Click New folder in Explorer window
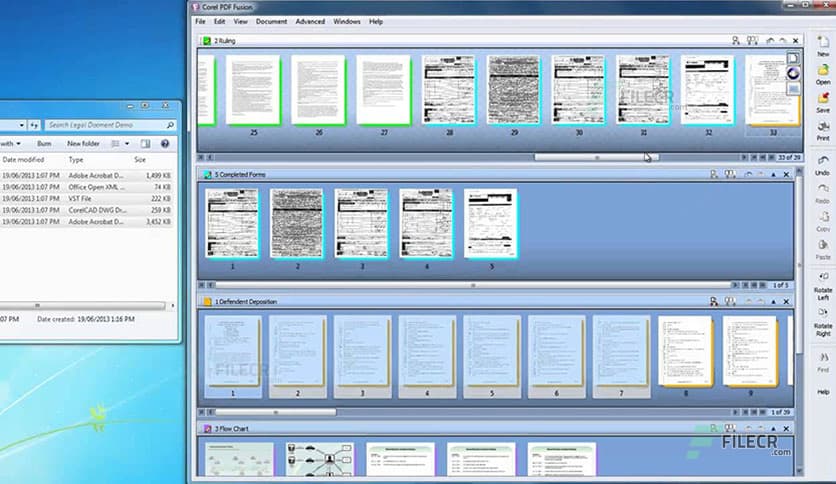Viewport: 836px width, 484px height. pos(83,143)
